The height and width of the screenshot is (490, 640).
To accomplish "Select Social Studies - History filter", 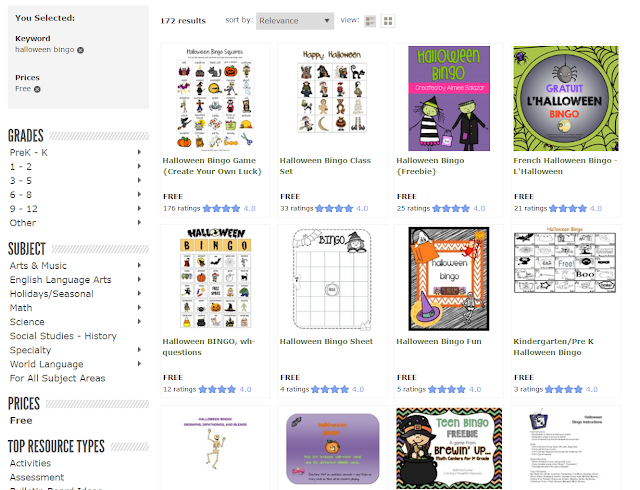I will (63, 336).
